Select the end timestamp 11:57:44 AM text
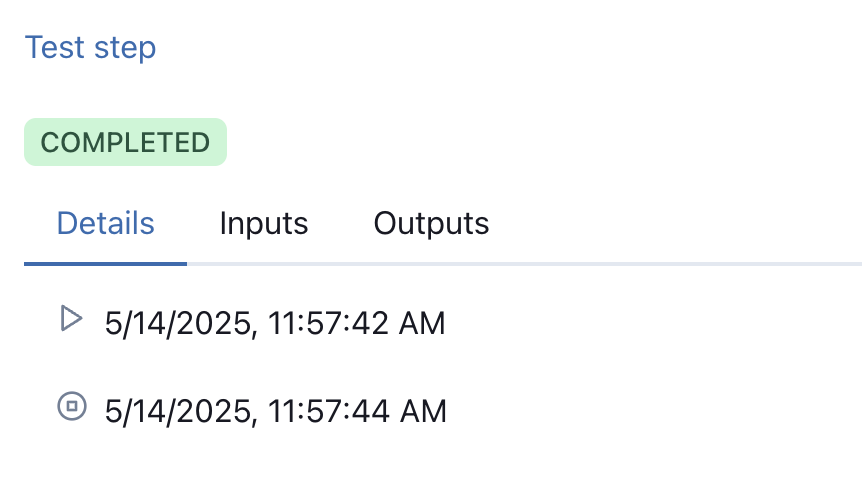 click(275, 411)
